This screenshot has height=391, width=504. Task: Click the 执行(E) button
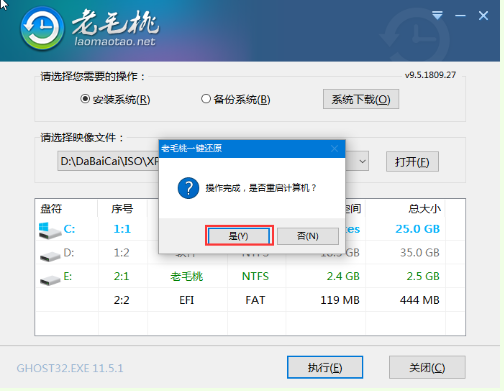click(x=325, y=367)
